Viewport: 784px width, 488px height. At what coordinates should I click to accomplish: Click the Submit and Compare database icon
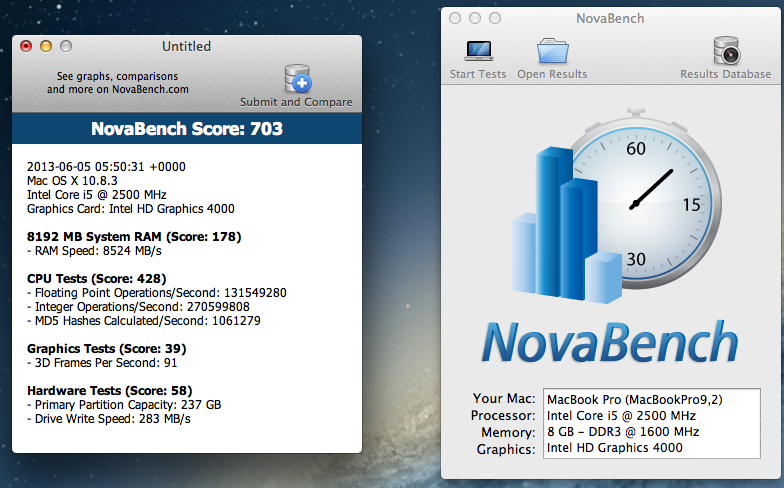click(x=298, y=78)
